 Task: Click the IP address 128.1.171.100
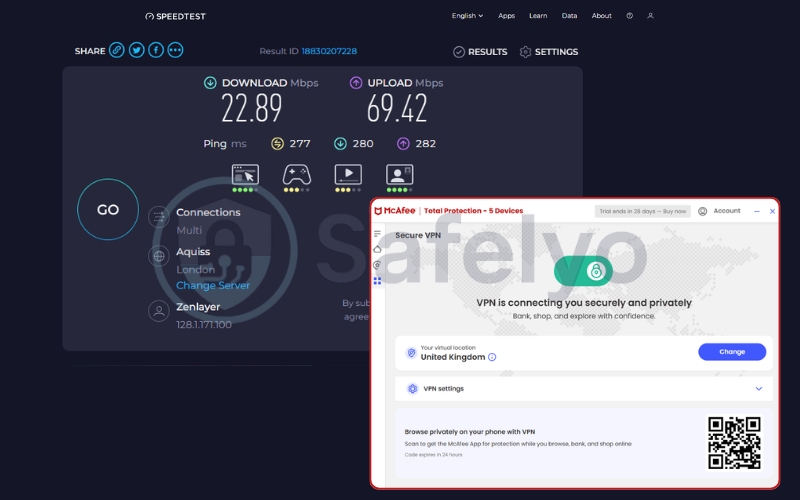[204, 324]
